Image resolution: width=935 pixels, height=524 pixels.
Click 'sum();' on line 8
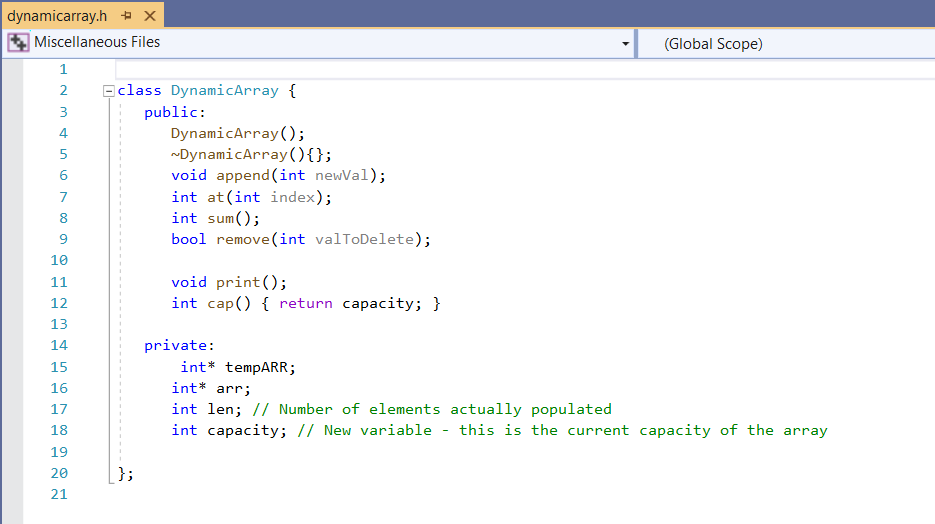[234, 218]
